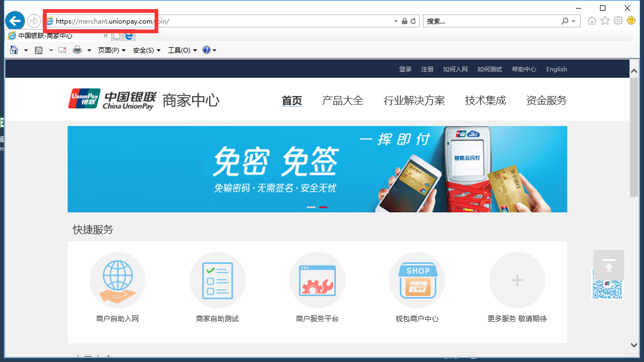
Task: Switch to the 中国银联-商家中心 tab
Action: click(58, 36)
